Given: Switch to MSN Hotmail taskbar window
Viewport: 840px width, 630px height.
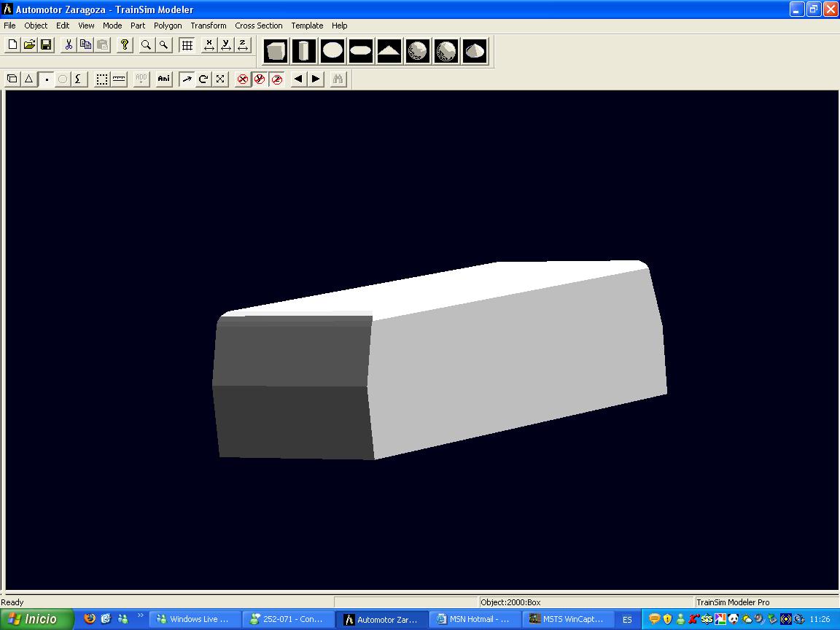Looking at the screenshot, I should 475,619.
